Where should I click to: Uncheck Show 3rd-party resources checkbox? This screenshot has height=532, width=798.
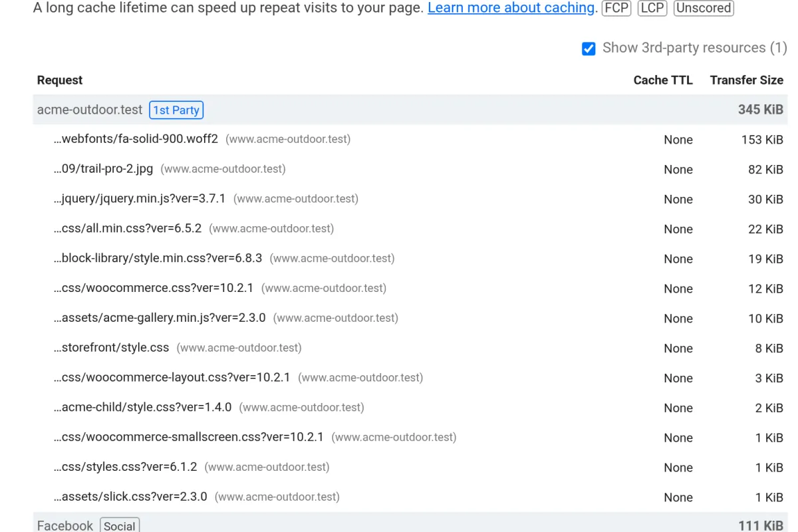pyautogui.click(x=589, y=49)
